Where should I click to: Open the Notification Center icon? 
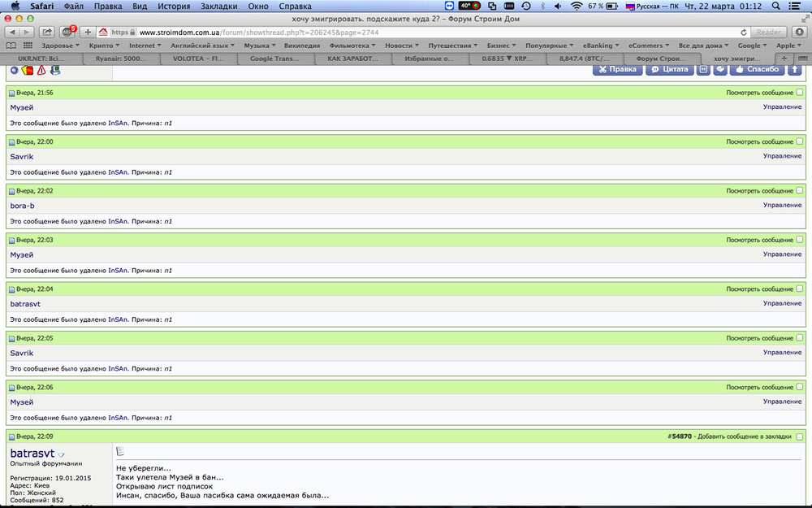pos(796,7)
